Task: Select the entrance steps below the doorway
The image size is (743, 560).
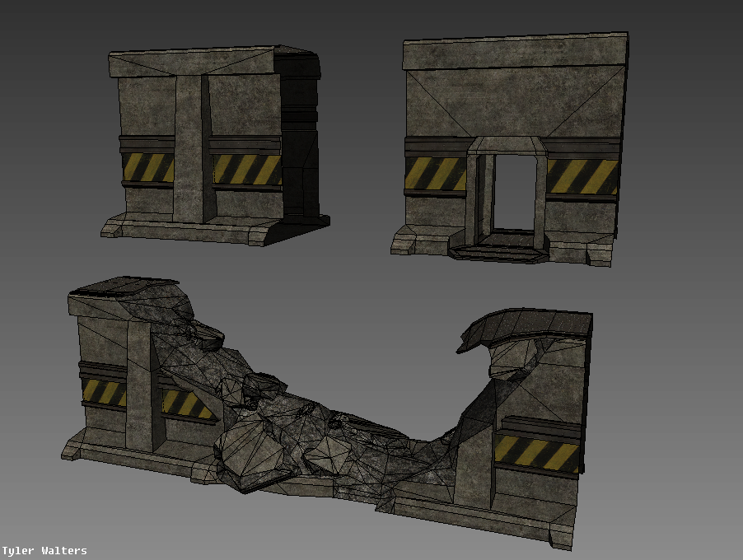Action: (499, 250)
